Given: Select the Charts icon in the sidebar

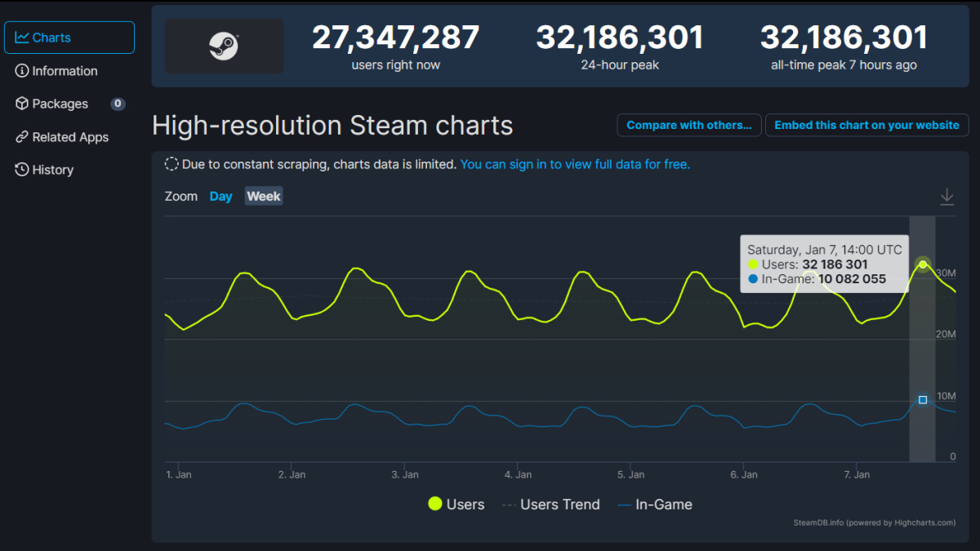Looking at the screenshot, I should [x=22, y=37].
